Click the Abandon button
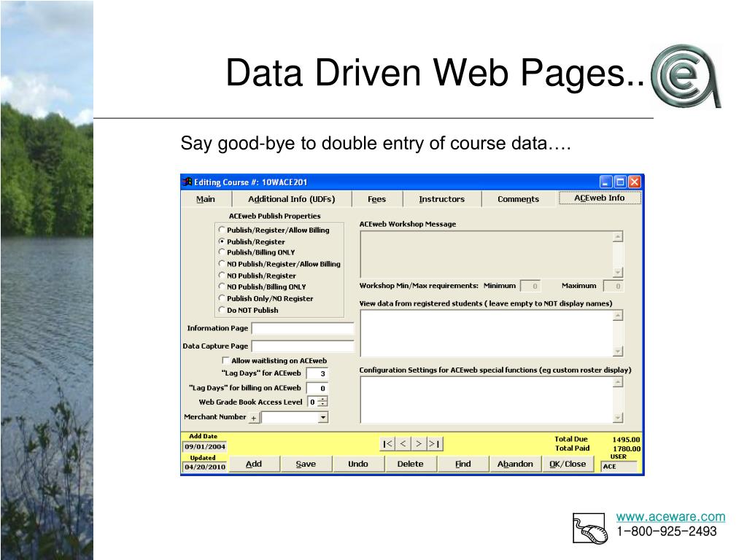 [x=515, y=464]
